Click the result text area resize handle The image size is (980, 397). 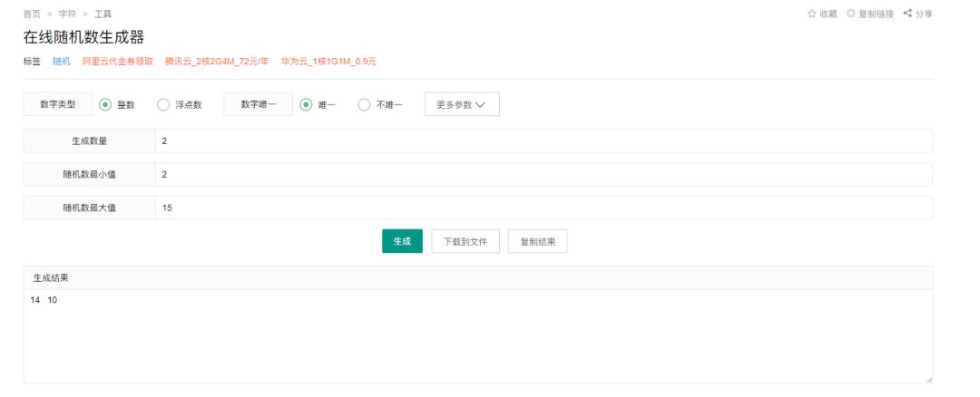pos(929,380)
